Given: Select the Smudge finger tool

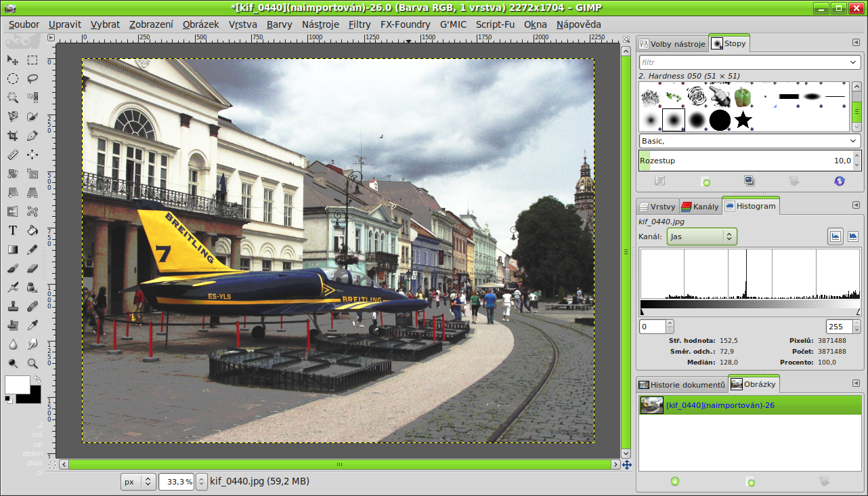Looking at the screenshot, I should tap(32, 344).
